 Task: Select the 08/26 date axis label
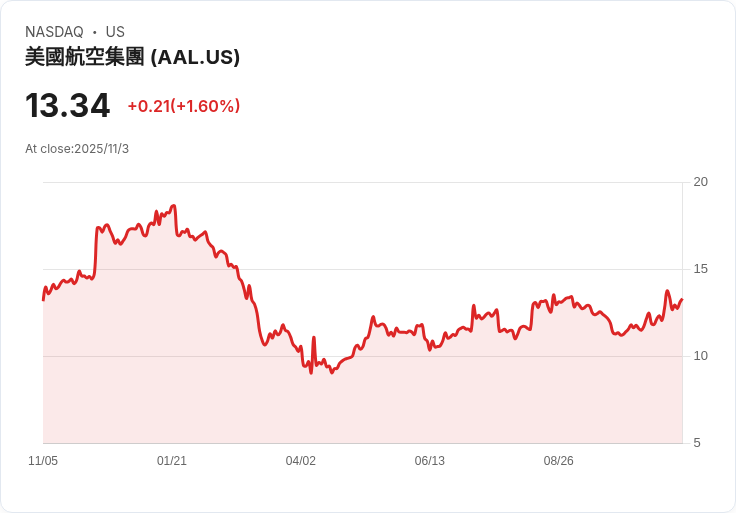pyautogui.click(x=559, y=461)
